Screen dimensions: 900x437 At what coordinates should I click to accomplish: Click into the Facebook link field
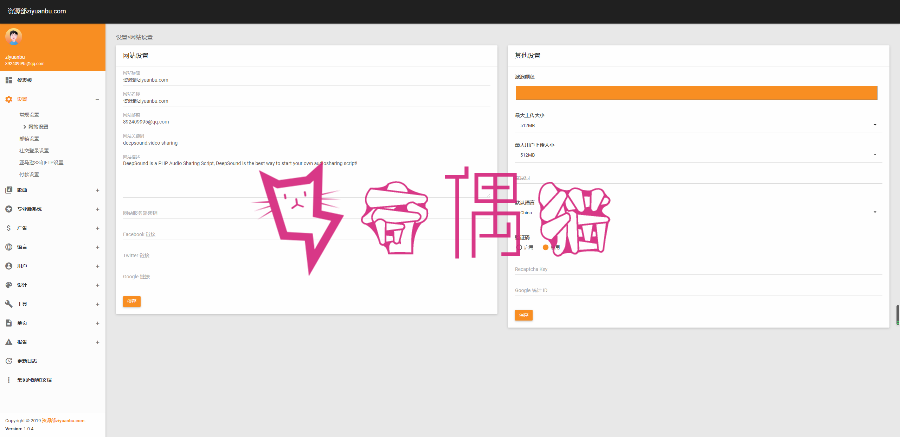pyautogui.click(x=307, y=234)
